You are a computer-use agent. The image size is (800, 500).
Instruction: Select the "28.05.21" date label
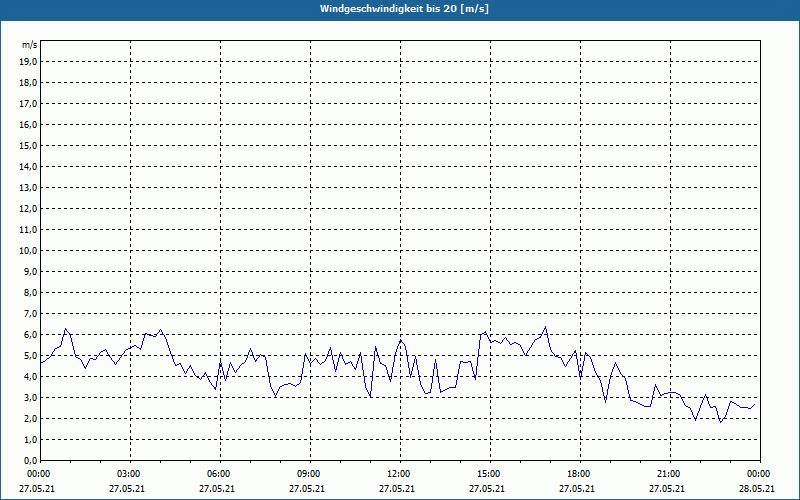[757, 489]
